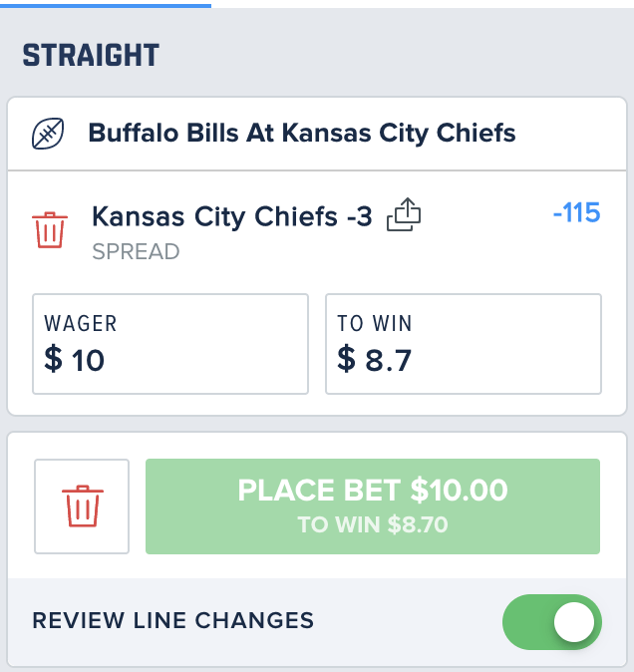Remove the Kansas City Chiefs -3 selection
The image size is (634, 672).
click(x=50, y=229)
